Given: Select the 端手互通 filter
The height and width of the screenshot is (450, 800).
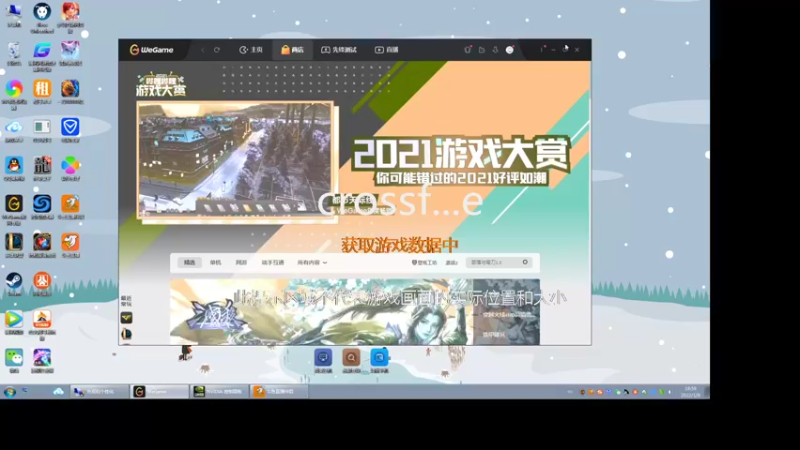Looking at the screenshot, I should click(273, 262).
